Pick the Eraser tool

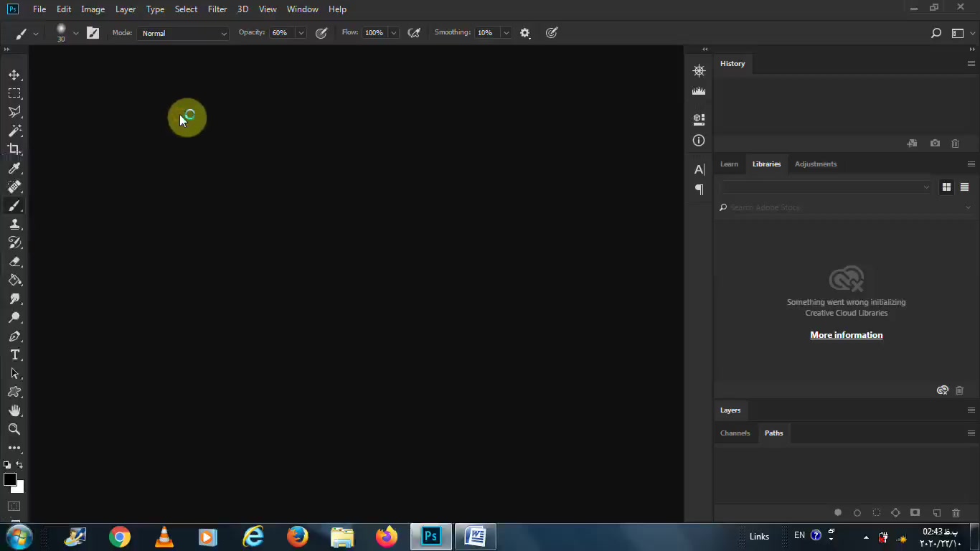[x=14, y=262]
